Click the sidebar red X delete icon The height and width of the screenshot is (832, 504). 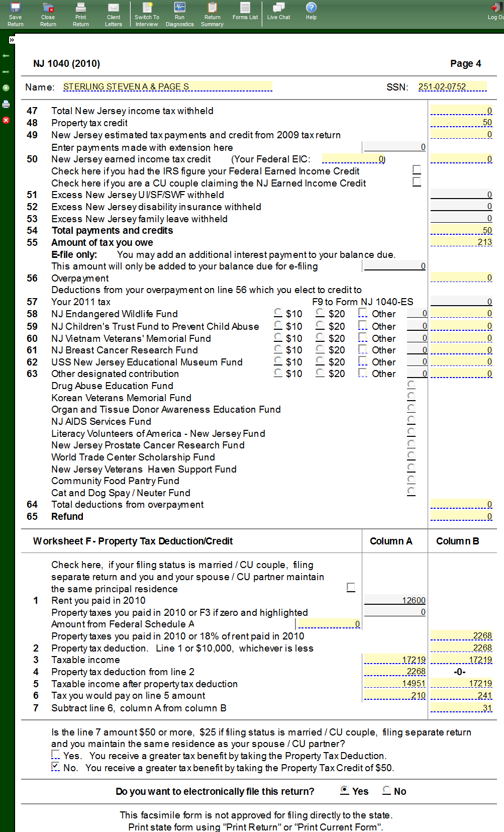6,120
